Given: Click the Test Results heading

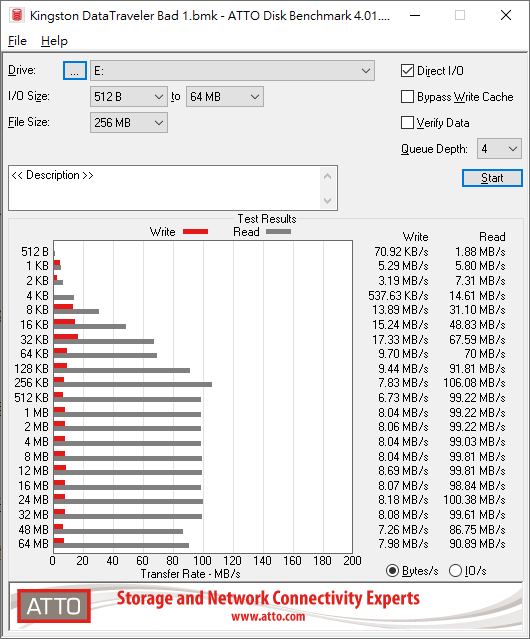Looking at the screenshot, I should click(267, 219).
